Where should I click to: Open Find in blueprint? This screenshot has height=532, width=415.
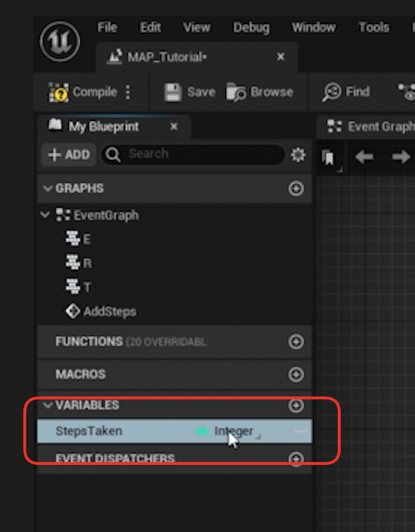[x=346, y=92]
